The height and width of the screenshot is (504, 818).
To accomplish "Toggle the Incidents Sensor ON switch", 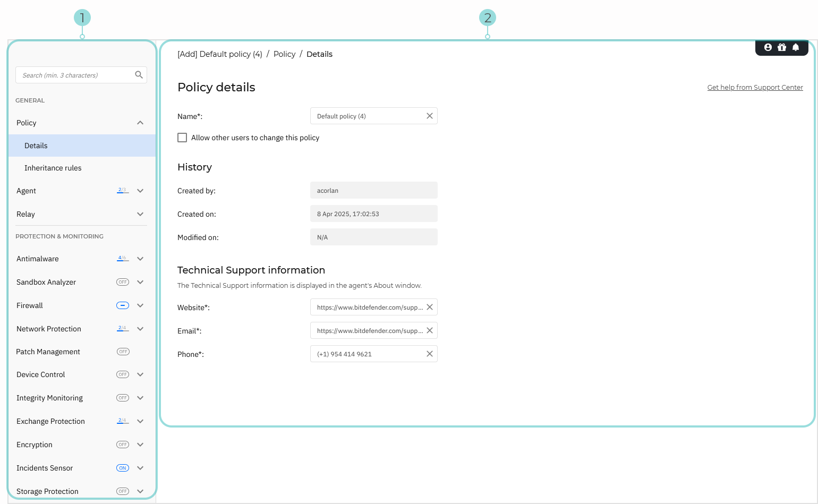I will point(123,468).
